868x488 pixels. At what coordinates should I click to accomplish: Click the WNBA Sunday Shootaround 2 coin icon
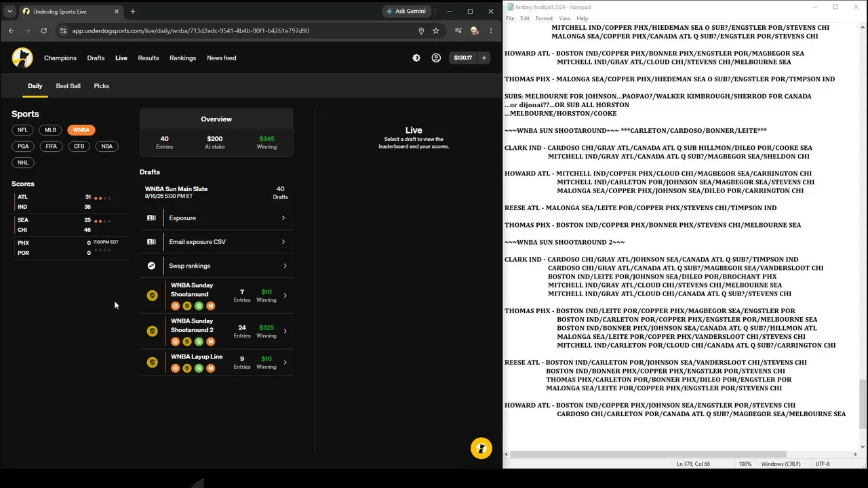(x=153, y=331)
